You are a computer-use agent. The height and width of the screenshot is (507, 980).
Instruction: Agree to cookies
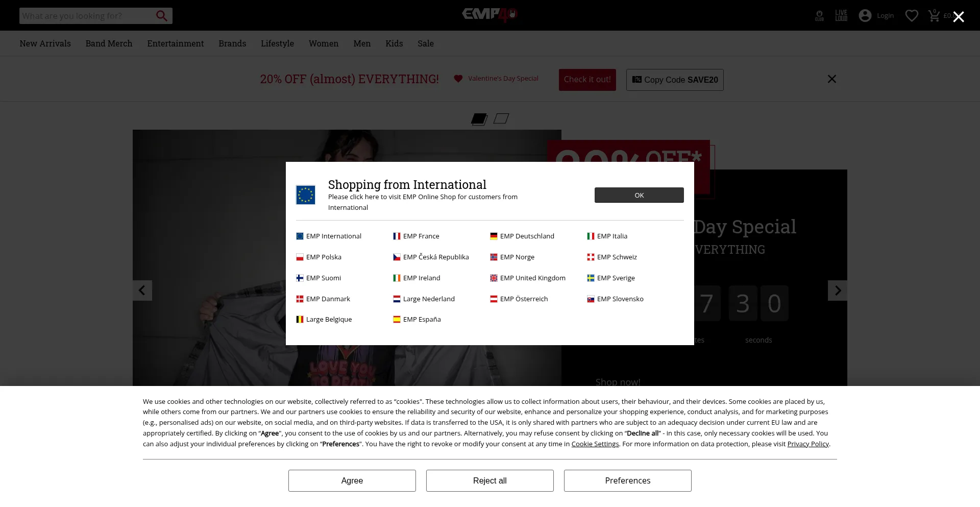352,480
